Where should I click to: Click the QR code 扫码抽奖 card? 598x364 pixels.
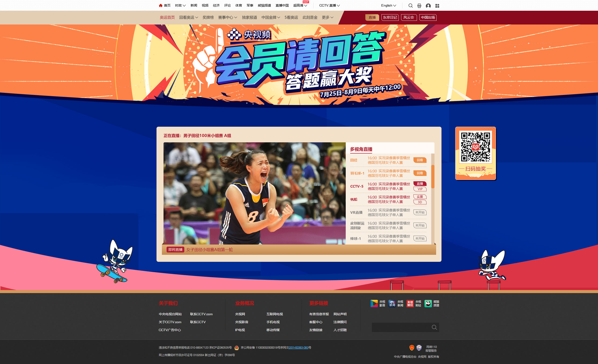pyautogui.click(x=475, y=153)
